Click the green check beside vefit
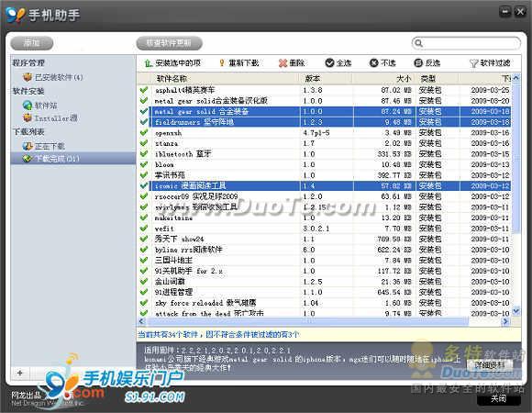This screenshot has width=532, height=413. 144,229
